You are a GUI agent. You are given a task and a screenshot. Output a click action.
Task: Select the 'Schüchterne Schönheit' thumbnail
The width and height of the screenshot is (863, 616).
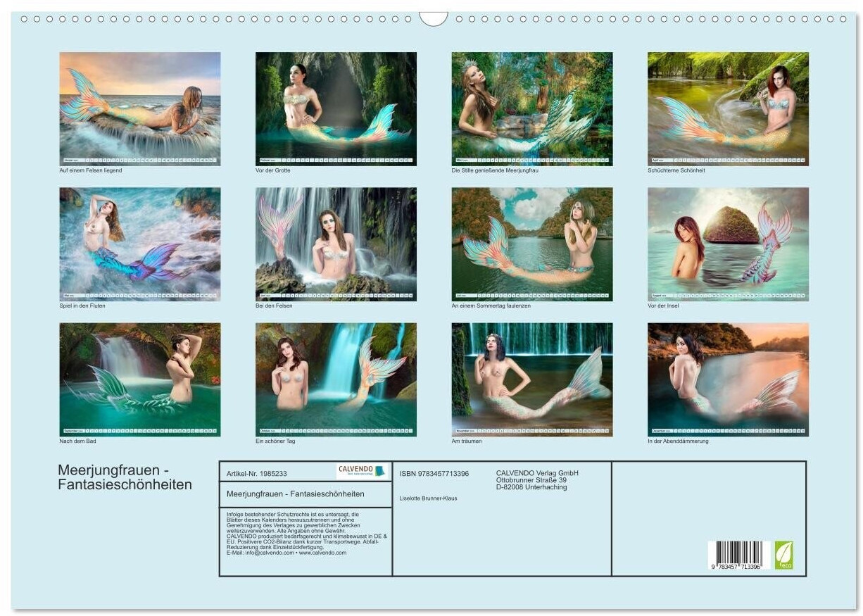point(728,108)
